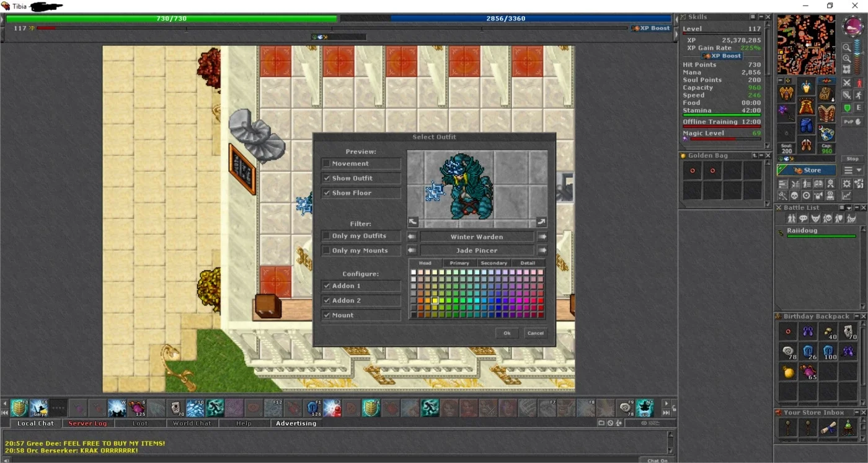Pick the highlighted yellow color swatch

click(435, 300)
